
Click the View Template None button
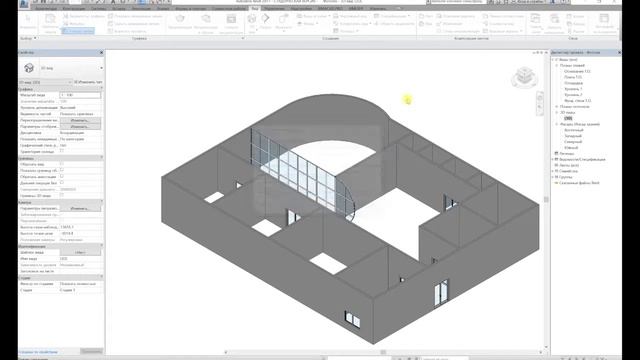tap(80, 252)
